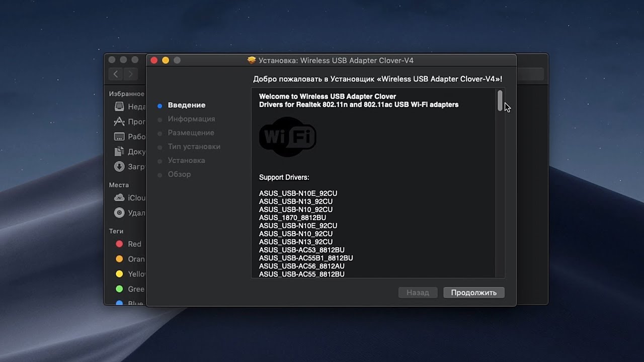Open Downloads icon in Finder sidebar
The width and height of the screenshot is (644, 362).
click(119, 166)
